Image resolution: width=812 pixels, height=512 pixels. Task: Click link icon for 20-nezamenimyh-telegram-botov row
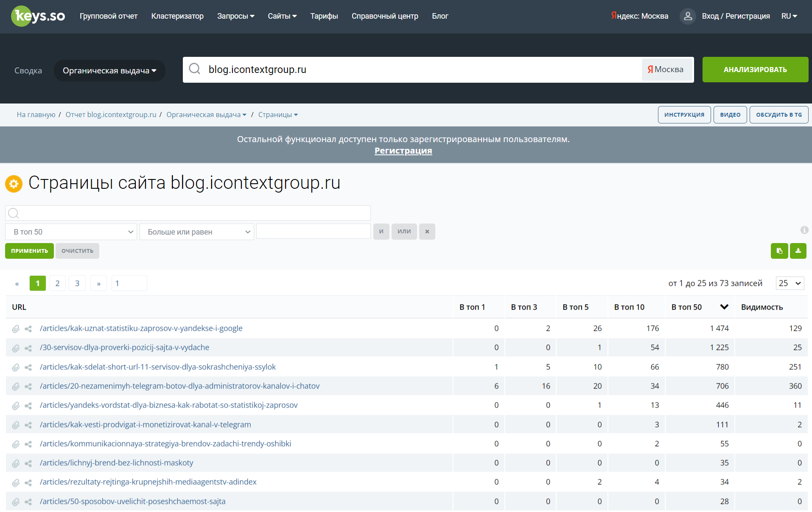click(16, 386)
